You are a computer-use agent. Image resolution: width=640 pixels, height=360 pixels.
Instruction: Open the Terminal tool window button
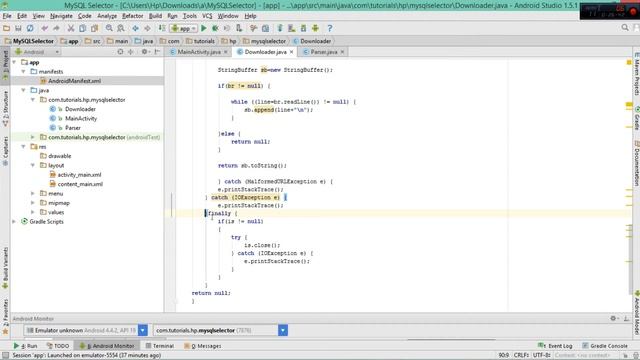coord(160,346)
